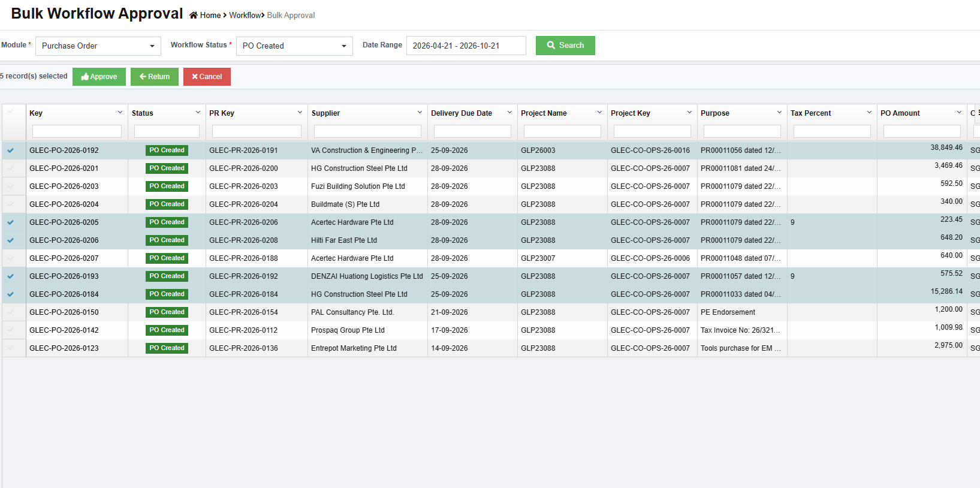Open the Key column menu chevron
This screenshot has height=488, width=980.
(120, 112)
